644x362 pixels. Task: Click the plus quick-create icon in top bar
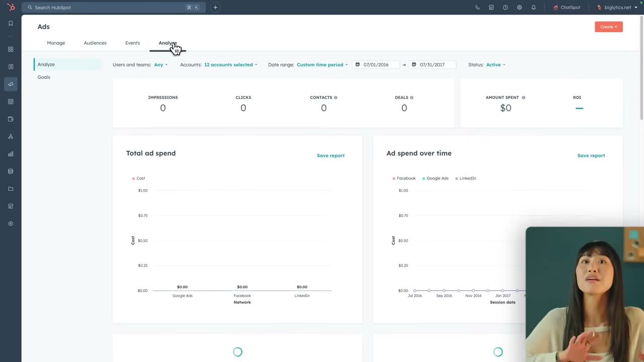tap(215, 8)
